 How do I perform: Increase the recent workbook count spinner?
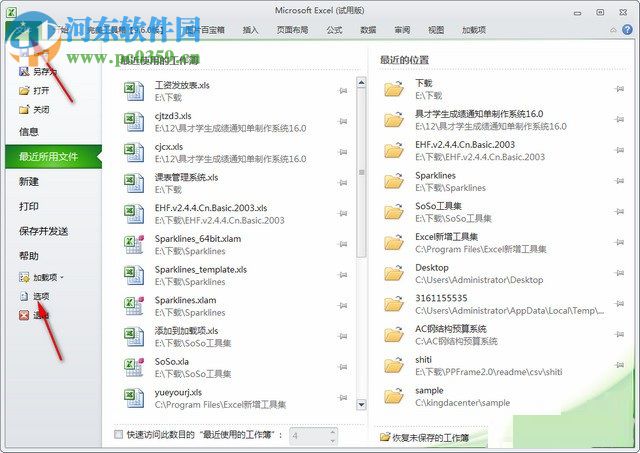[x=333, y=431]
